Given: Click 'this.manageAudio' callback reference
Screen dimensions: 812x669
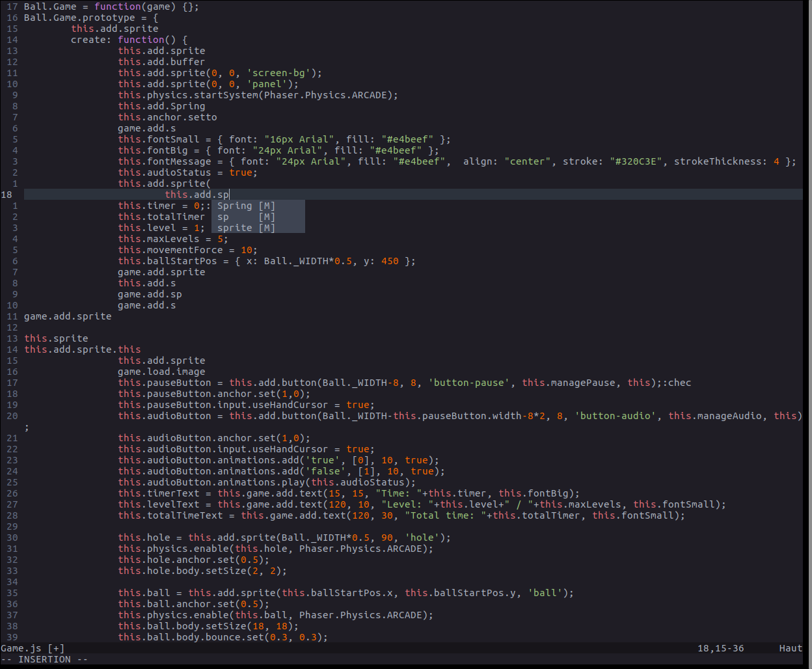Looking at the screenshot, I should 715,416.
